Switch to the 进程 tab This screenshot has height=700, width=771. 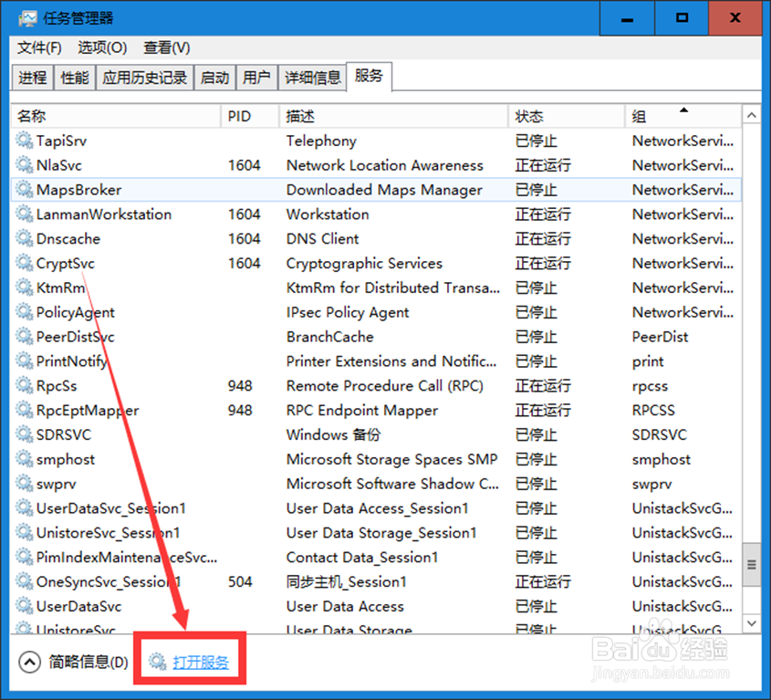pos(32,78)
